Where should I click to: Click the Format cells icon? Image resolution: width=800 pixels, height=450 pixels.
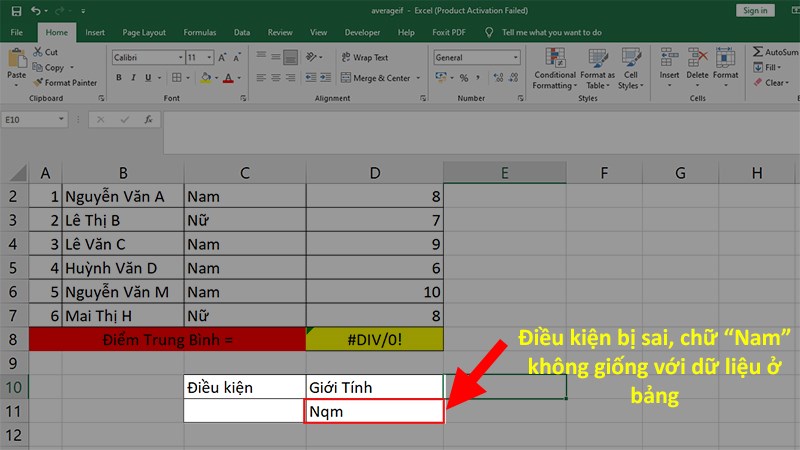tap(725, 57)
